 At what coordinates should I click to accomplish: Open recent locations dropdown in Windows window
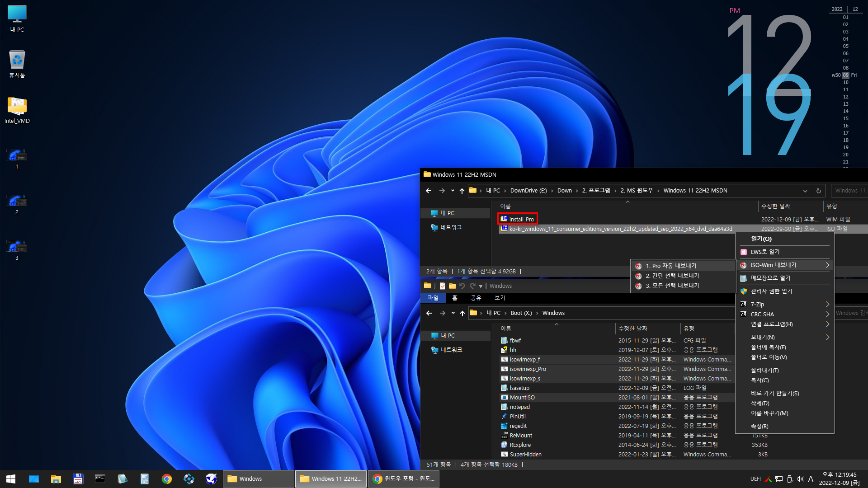[x=453, y=313]
